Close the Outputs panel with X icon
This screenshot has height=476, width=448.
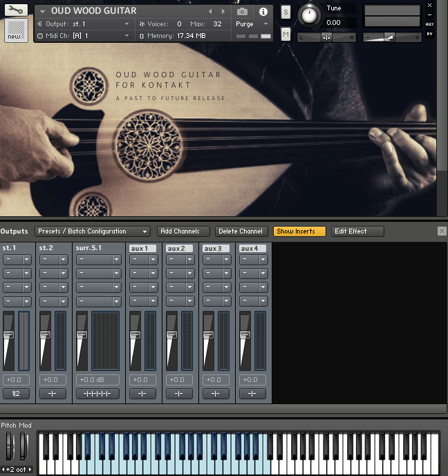pyautogui.click(x=442, y=231)
